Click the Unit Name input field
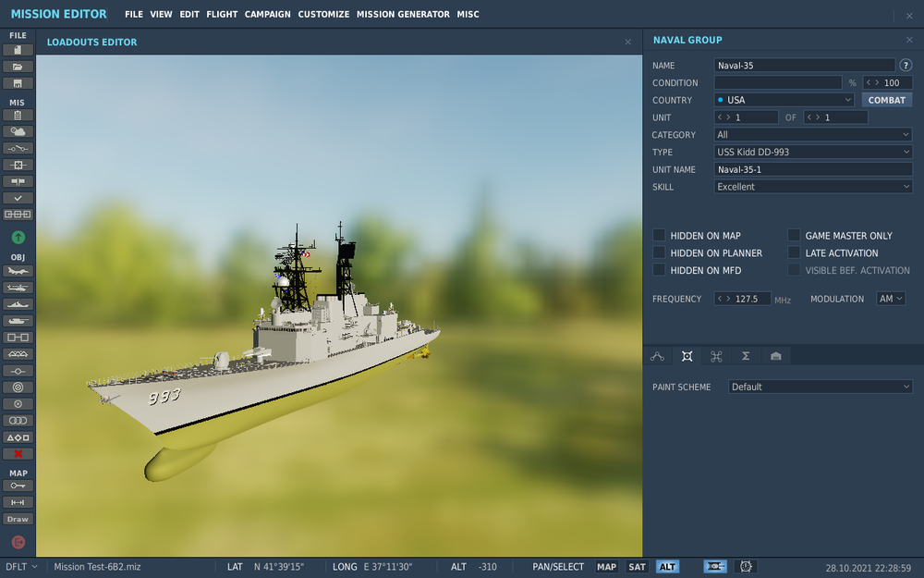The height and width of the screenshot is (578, 924). 813,169
